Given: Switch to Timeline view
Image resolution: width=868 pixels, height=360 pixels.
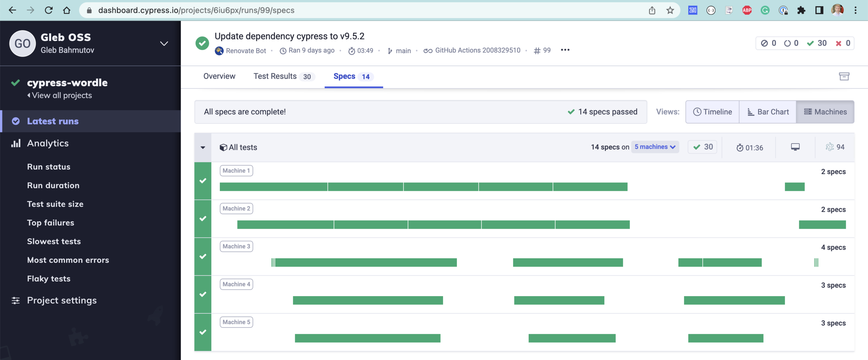Looking at the screenshot, I should tap(712, 112).
